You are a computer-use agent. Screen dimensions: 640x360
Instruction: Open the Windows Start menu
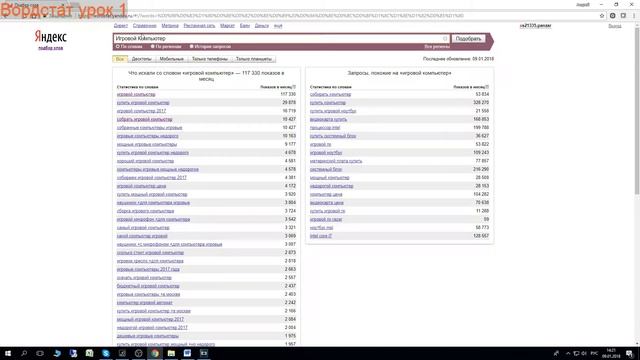8,353
